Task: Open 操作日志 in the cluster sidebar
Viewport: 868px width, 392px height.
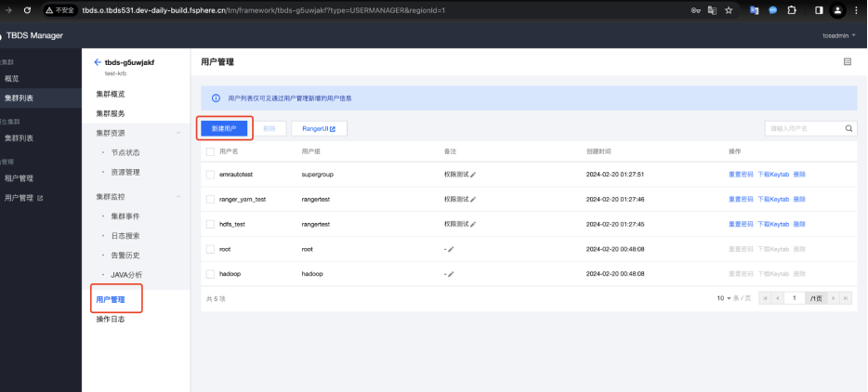Action: [110, 320]
